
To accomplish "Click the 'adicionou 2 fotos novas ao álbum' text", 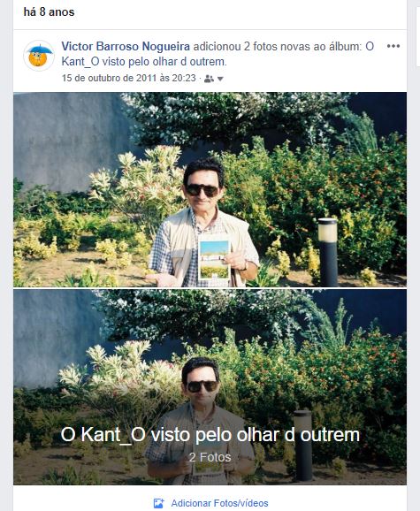I will [278, 46].
